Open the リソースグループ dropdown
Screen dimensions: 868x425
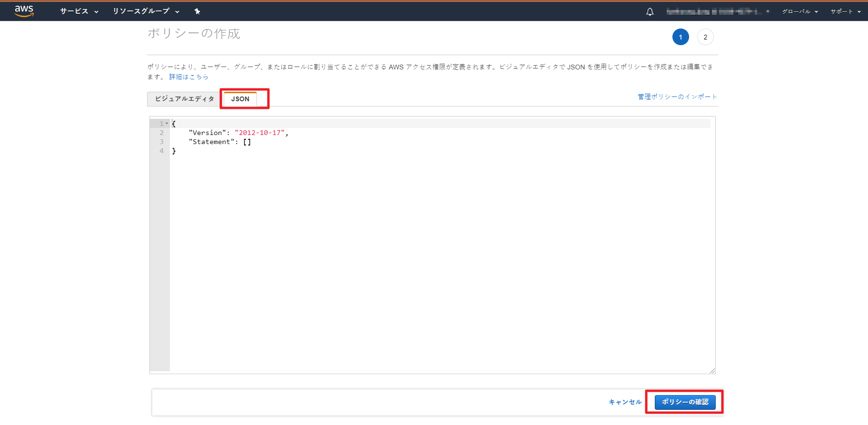pos(146,11)
